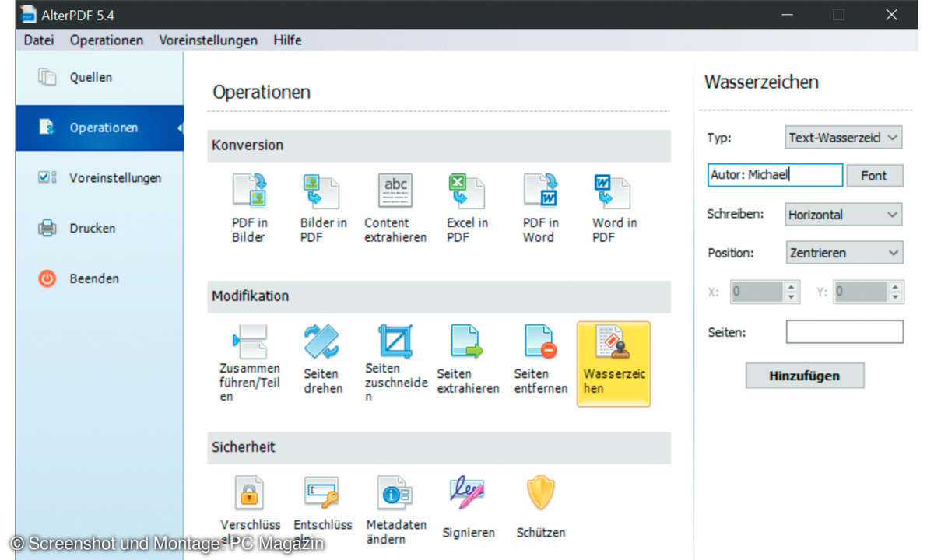
Task: Start the Word in PDF conversion
Action: 613,208
